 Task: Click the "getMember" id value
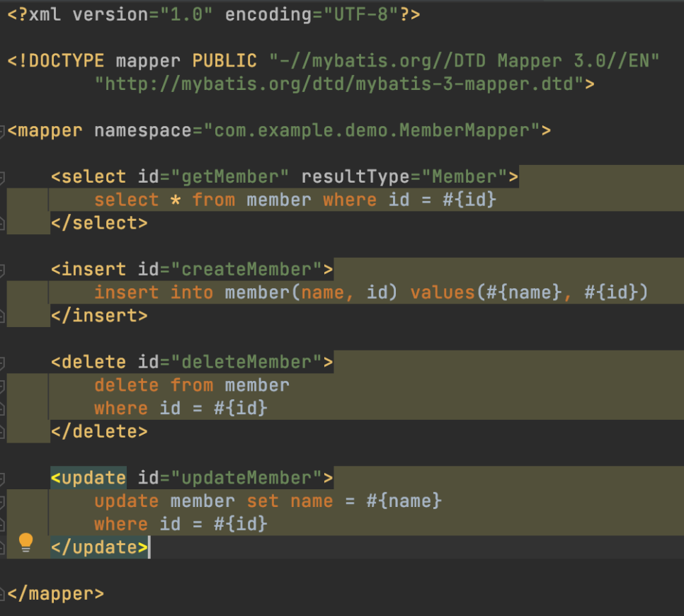coord(230,177)
